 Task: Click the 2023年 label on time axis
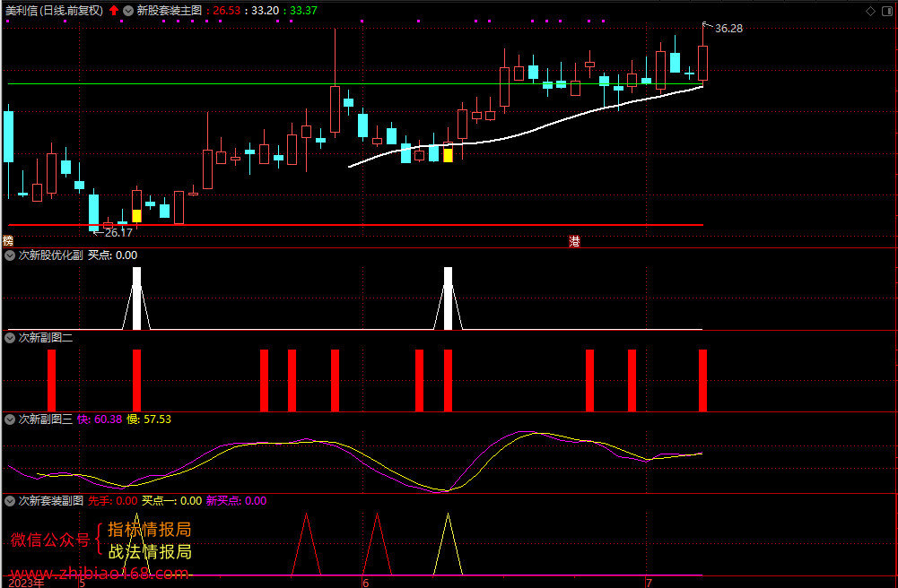[26, 583]
